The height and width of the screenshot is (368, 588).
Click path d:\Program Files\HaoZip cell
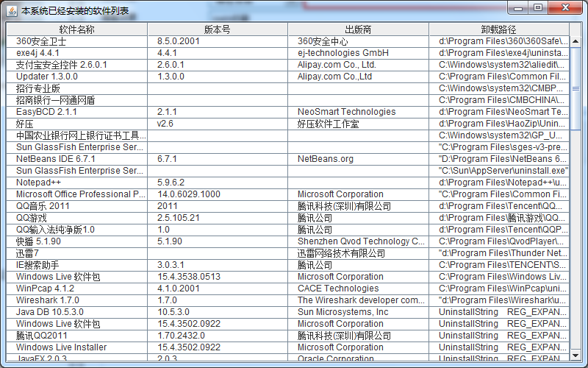499,124
